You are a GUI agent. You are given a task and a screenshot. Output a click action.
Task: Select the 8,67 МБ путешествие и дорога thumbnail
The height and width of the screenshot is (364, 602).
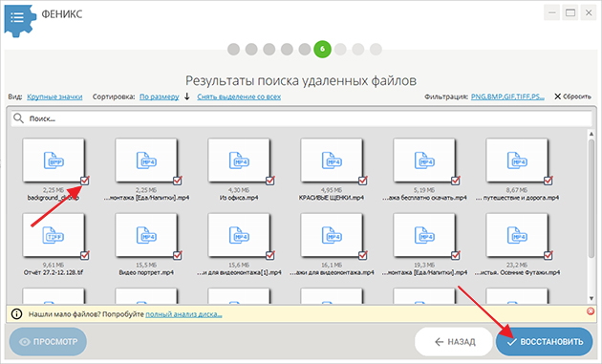517,161
